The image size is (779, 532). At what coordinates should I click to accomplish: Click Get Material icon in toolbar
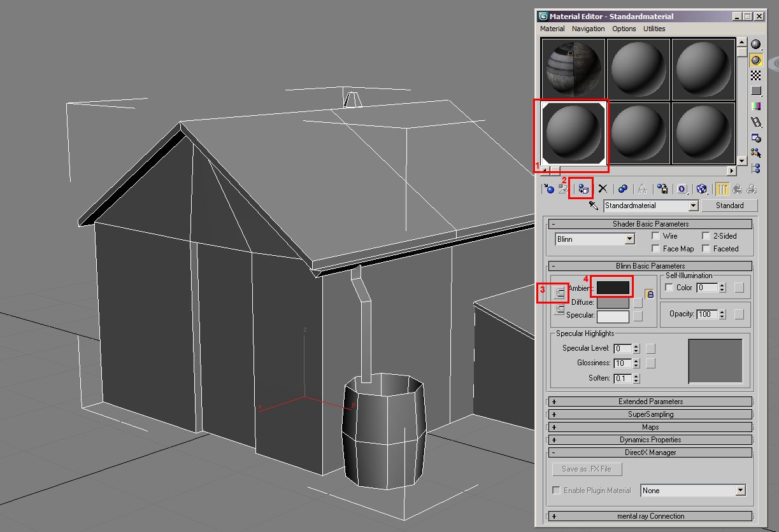548,189
